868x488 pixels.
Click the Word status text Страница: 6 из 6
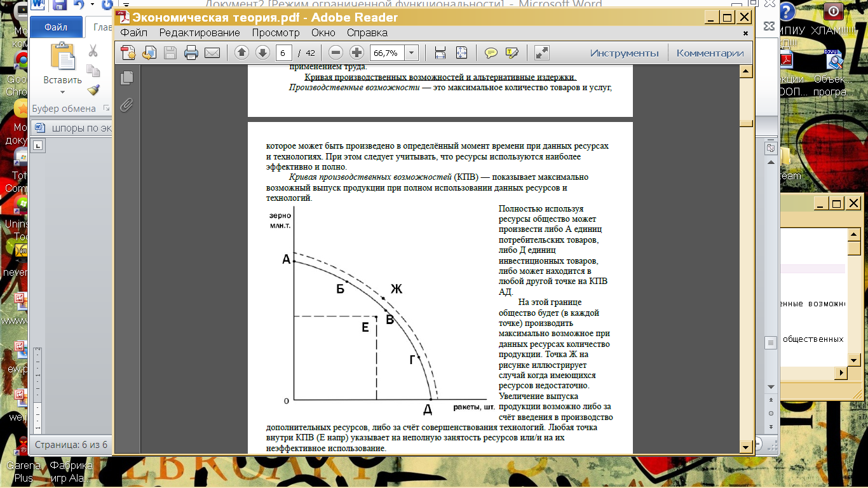pos(71,445)
